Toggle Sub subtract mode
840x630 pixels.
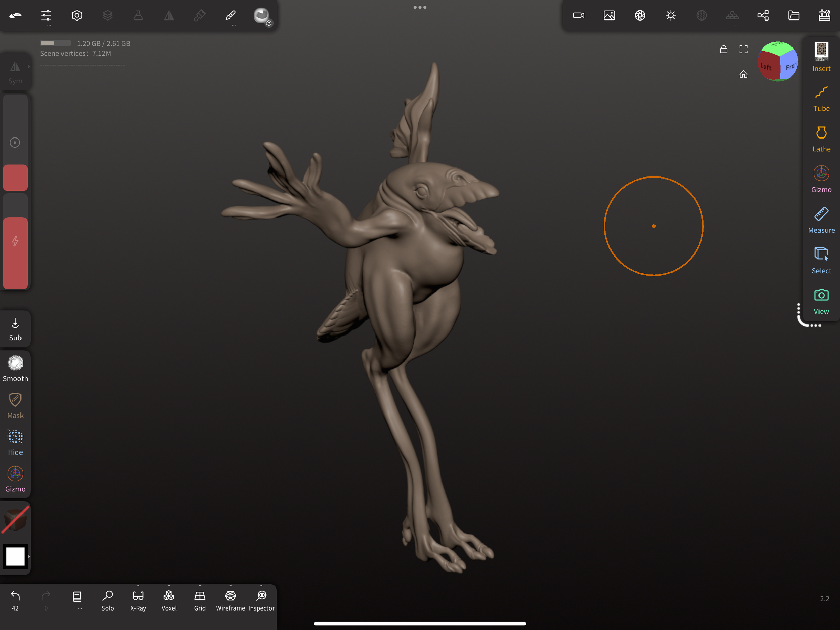click(x=15, y=329)
